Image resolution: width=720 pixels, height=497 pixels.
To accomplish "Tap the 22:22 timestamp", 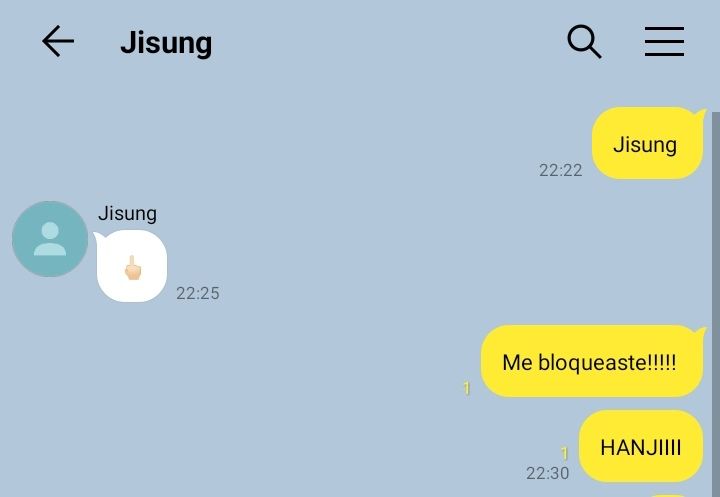I will pos(561,170).
